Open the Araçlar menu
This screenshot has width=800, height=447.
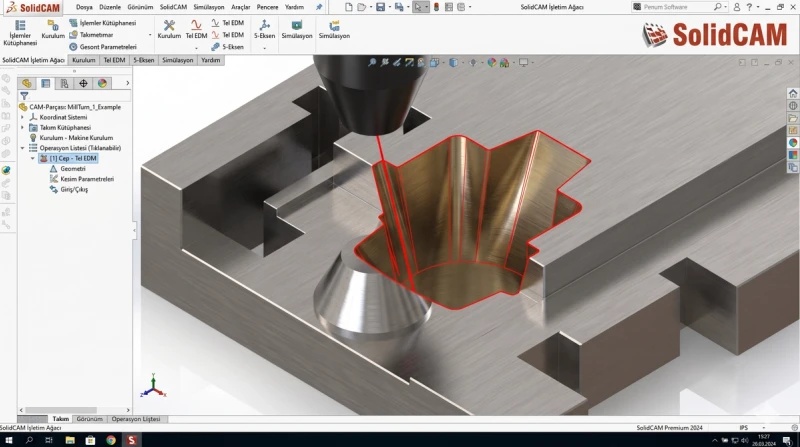240,7
